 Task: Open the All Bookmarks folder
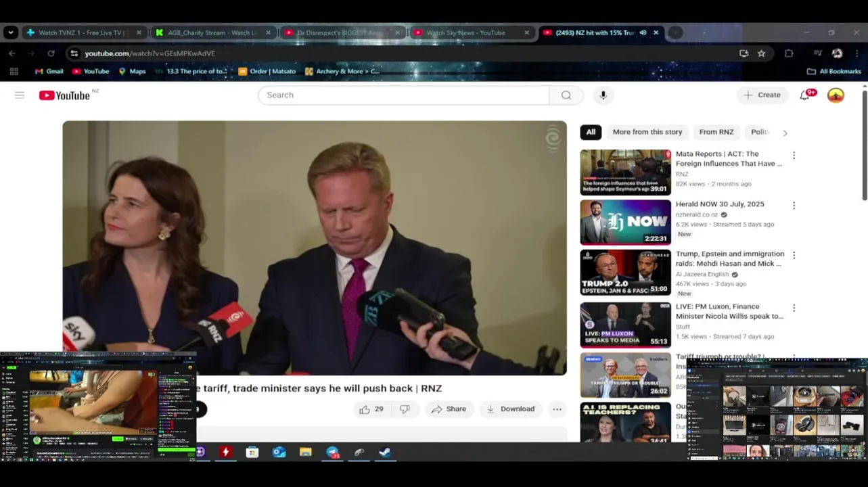pos(834,71)
